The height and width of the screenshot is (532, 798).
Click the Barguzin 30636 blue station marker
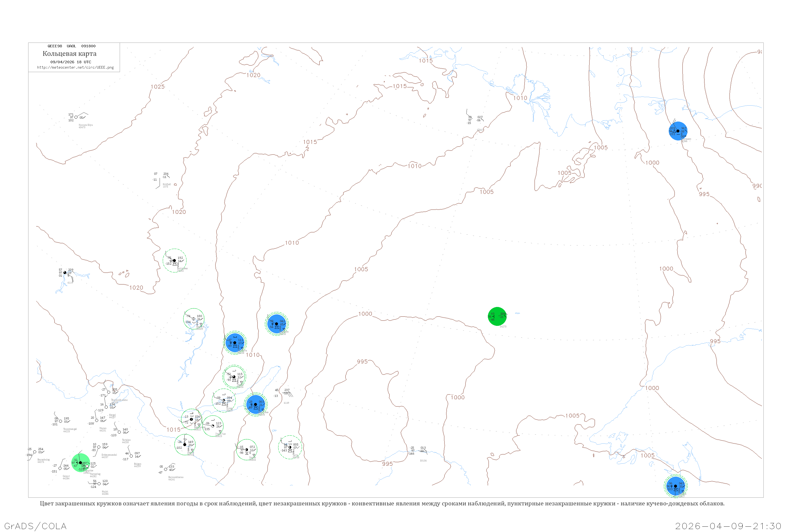click(x=256, y=404)
